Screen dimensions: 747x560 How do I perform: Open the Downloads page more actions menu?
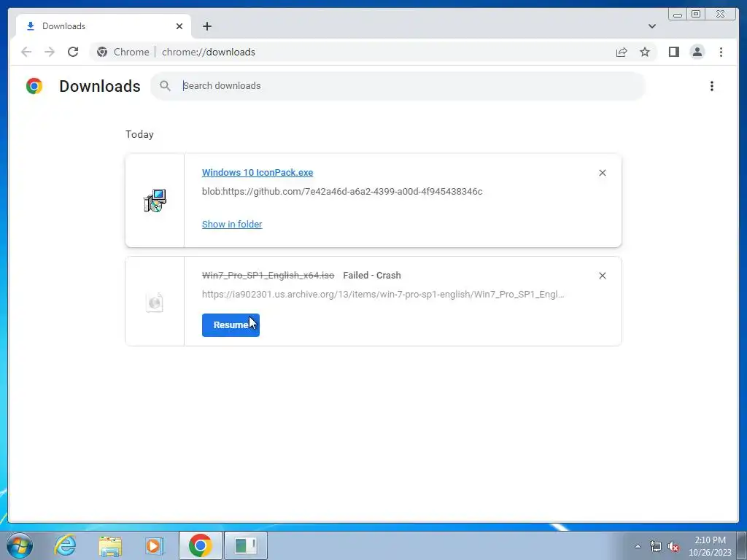(x=712, y=86)
